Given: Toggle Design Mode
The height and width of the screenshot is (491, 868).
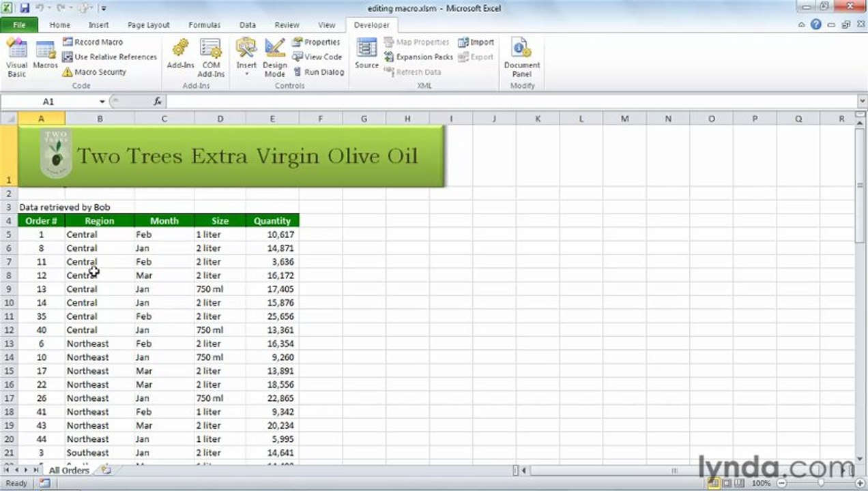Looking at the screenshot, I should (x=274, y=57).
